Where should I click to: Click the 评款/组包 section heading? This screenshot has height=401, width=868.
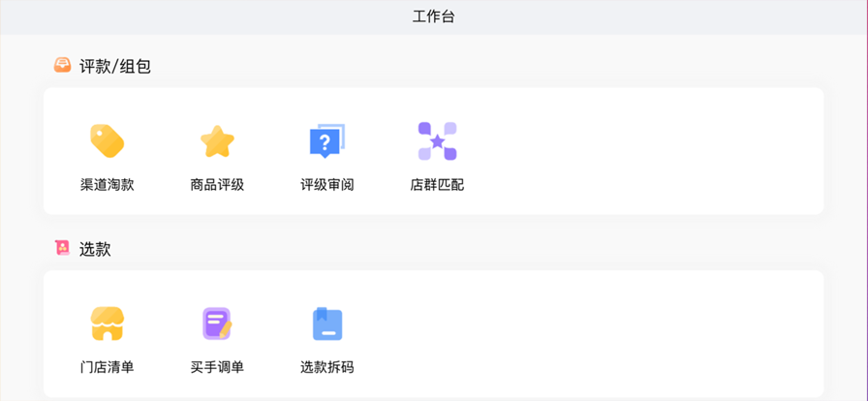click(115, 67)
